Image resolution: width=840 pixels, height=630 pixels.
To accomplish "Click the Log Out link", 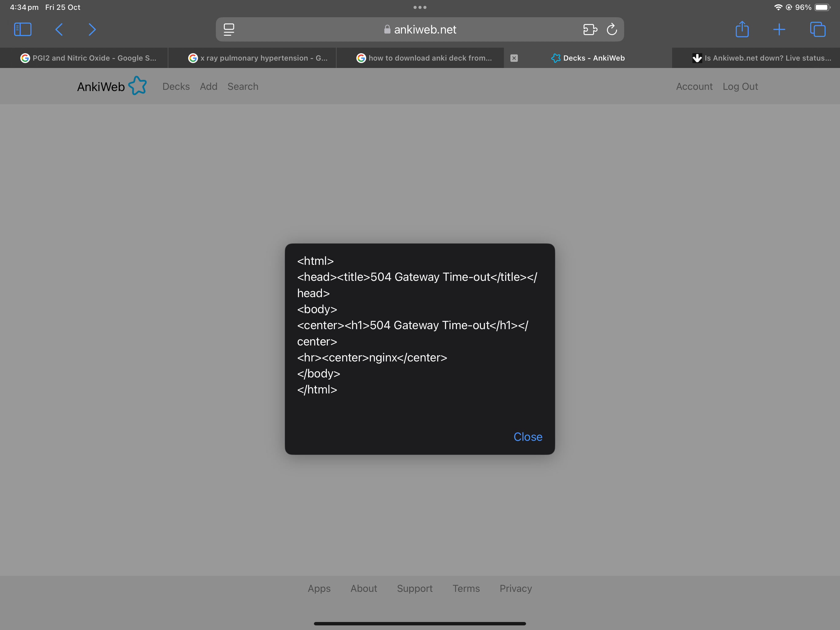I will [740, 87].
